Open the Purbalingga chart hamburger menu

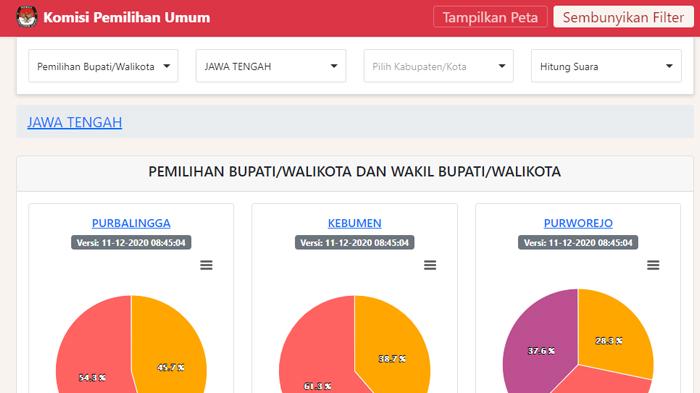206,265
